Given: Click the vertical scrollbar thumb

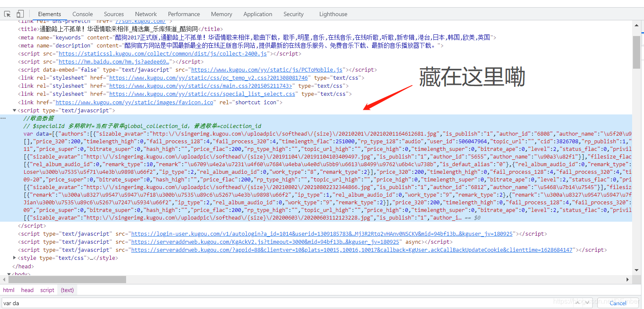Looking at the screenshot, I should pyautogui.click(x=636, y=52).
